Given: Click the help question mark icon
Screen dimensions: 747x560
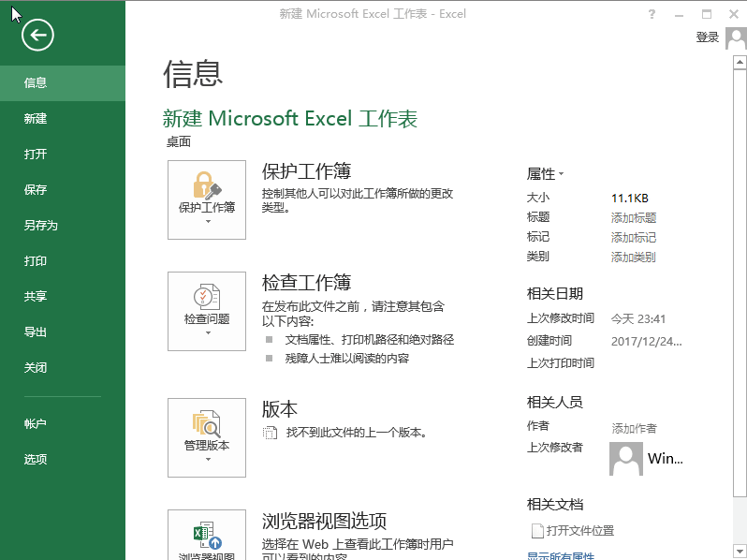Looking at the screenshot, I should click(652, 14).
